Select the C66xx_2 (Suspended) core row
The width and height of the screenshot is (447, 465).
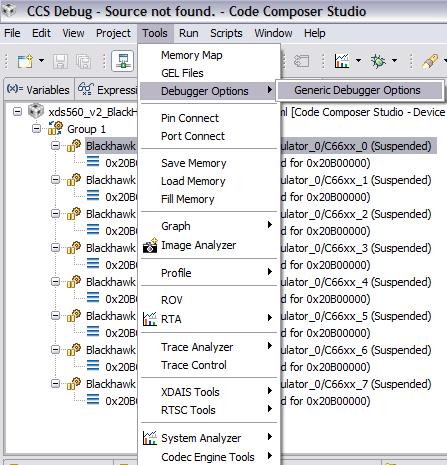(x=259, y=214)
